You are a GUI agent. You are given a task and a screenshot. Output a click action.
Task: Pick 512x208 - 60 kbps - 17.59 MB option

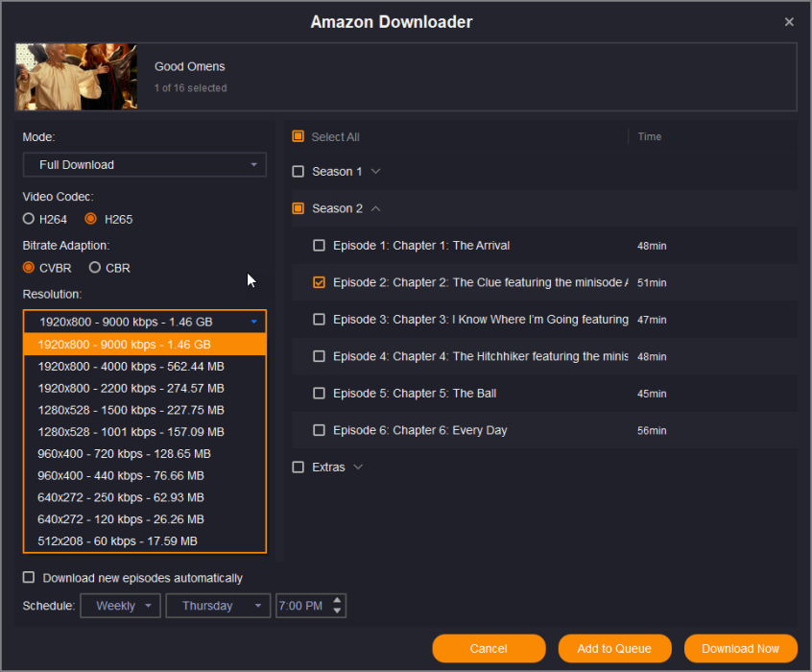tap(145, 540)
